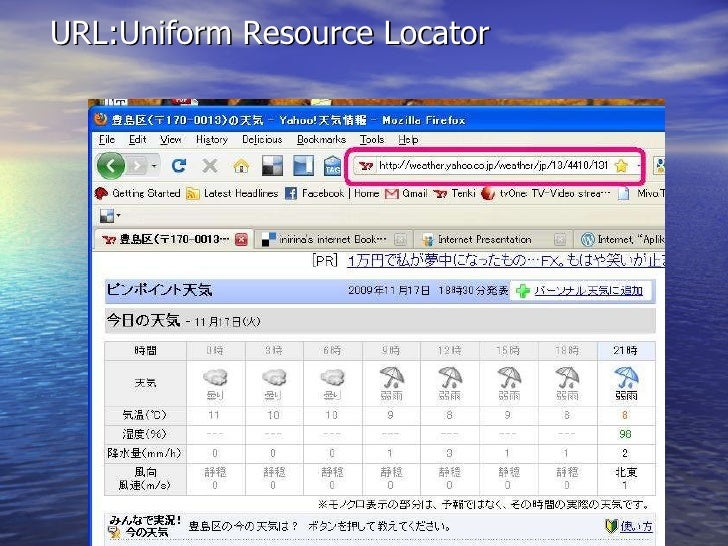Click the Yahoo site icon in the address bar
Screen dimensions: 728x546
click(366, 166)
